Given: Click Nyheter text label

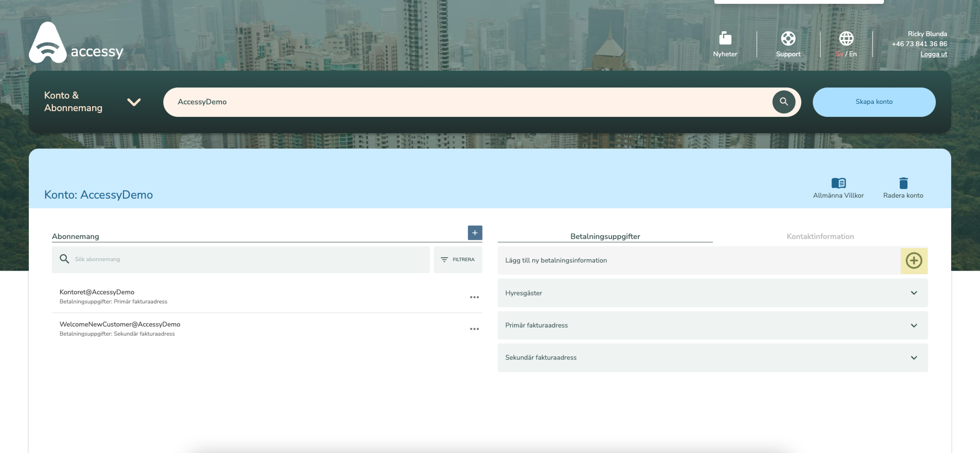Looking at the screenshot, I should pyautogui.click(x=725, y=54).
